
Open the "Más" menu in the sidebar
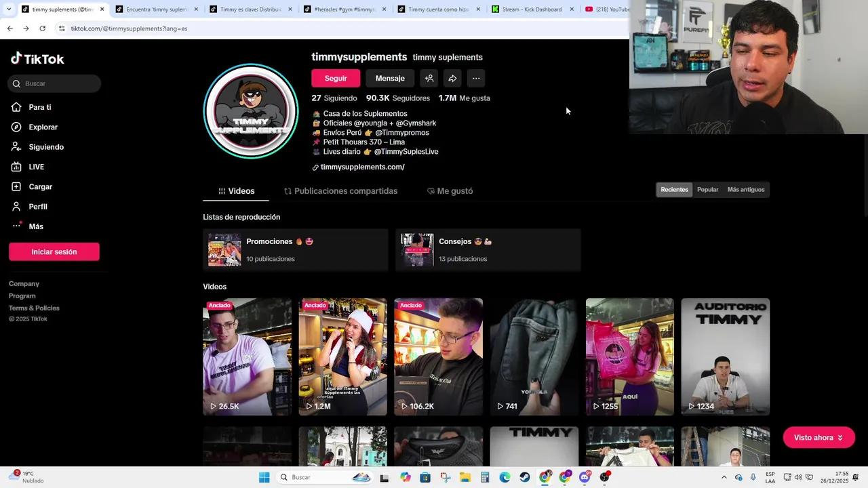pyautogui.click(x=18, y=226)
